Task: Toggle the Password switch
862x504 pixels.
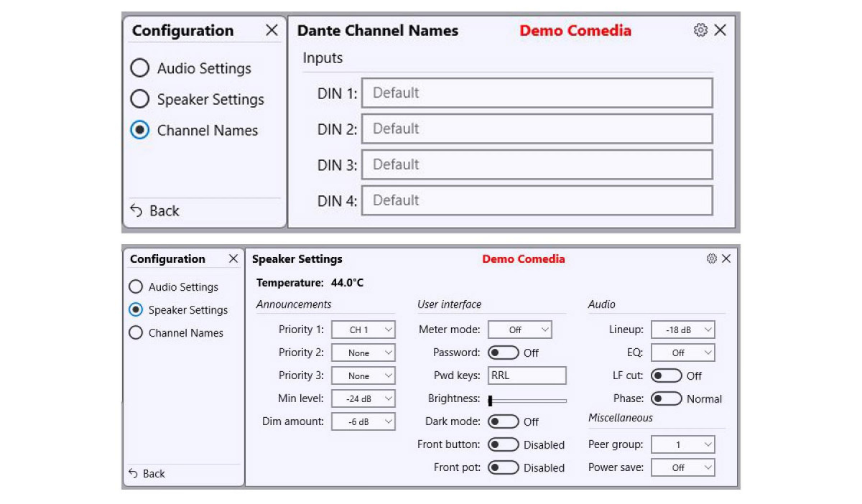Action: [x=503, y=353]
